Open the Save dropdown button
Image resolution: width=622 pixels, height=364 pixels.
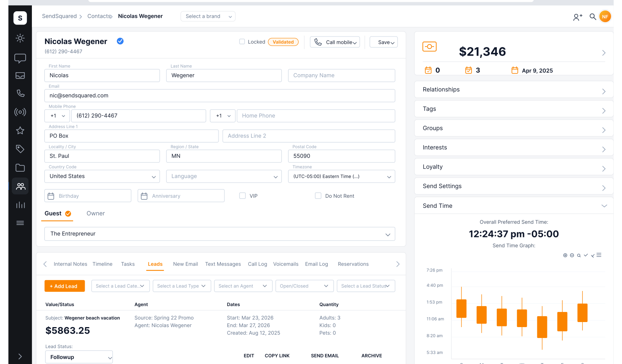[384, 42]
